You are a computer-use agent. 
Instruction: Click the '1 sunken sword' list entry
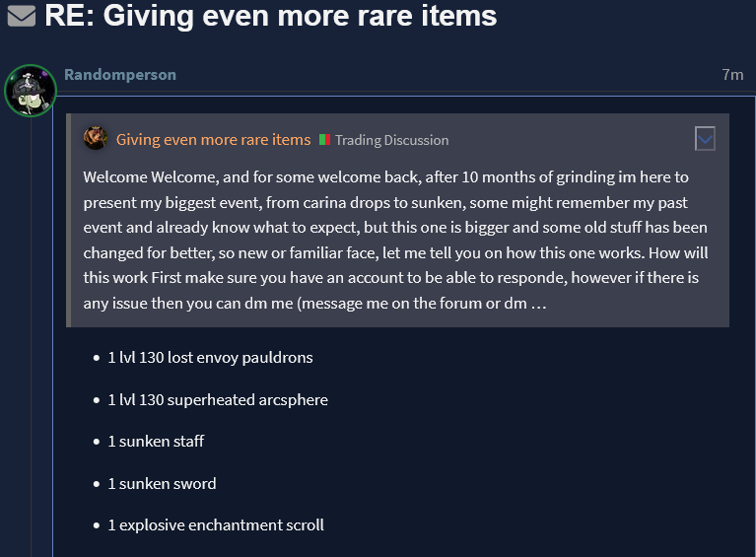click(x=162, y=483)
